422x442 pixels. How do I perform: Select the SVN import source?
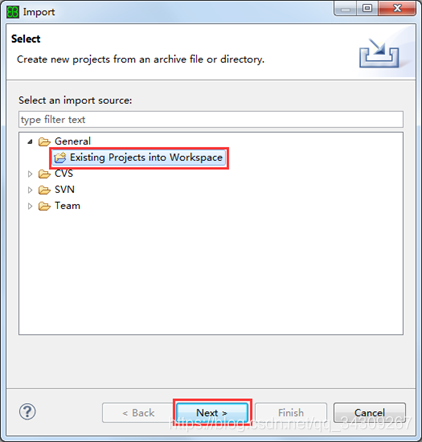coord(64,190)
